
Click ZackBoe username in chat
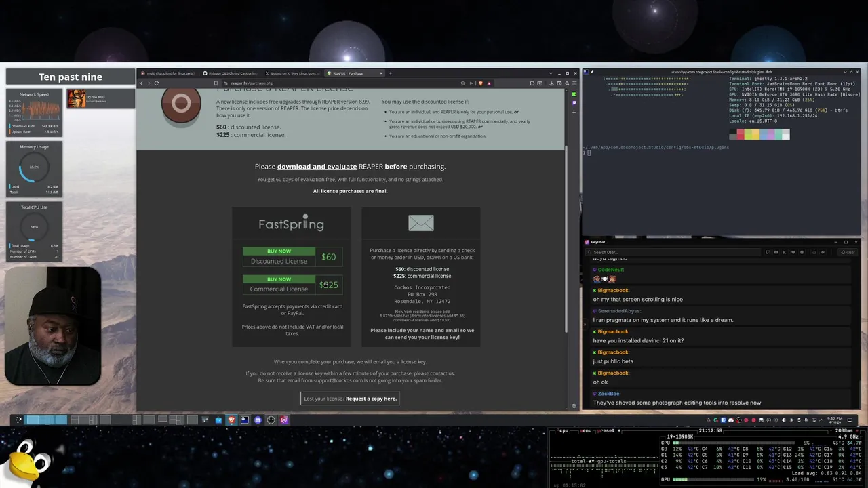[x=609, y=394]
